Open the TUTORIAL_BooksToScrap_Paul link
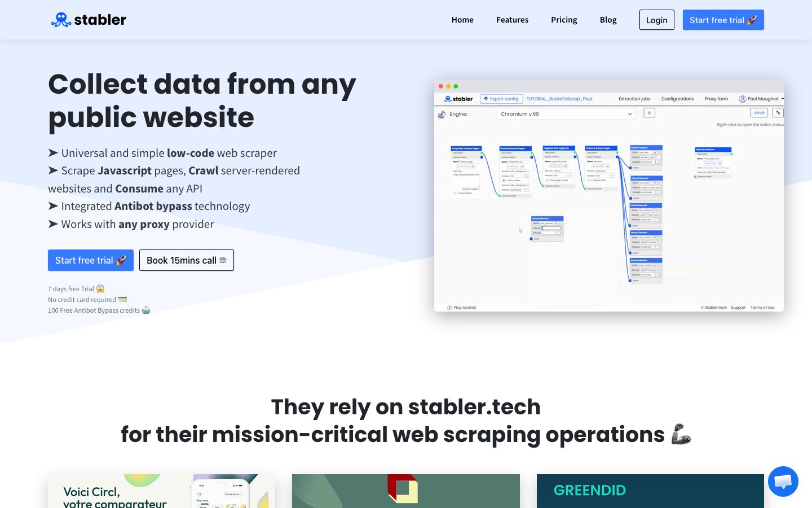This screenshot has height=508, width=812. (559, 99)
